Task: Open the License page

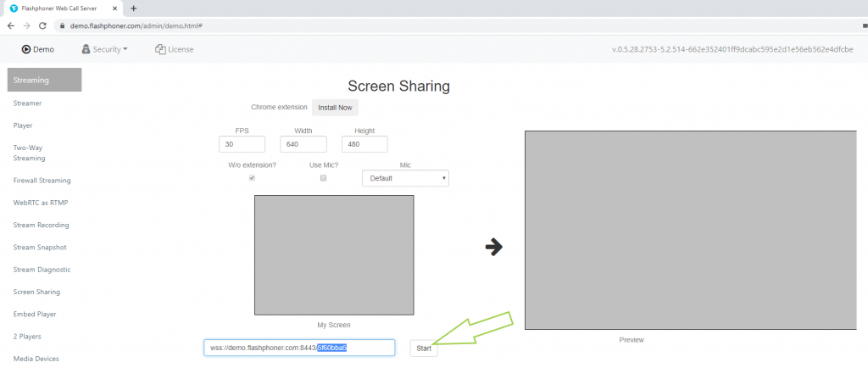Action: tap(175, 49)
